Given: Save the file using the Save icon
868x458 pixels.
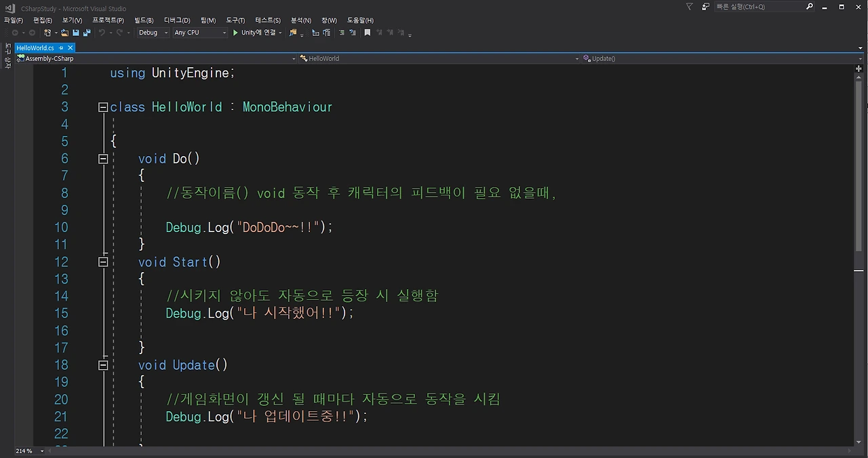Looking at the screenshot, I should pos(76,33).
